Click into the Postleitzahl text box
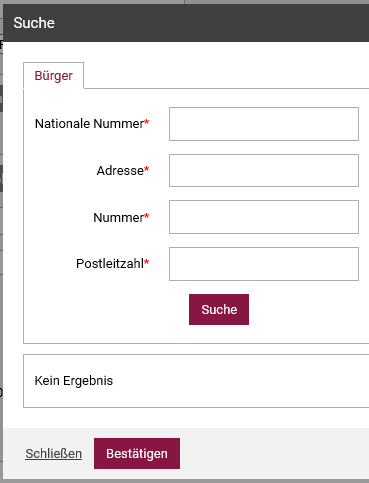This screenshot has width=369, height=483. click(264, 264)
